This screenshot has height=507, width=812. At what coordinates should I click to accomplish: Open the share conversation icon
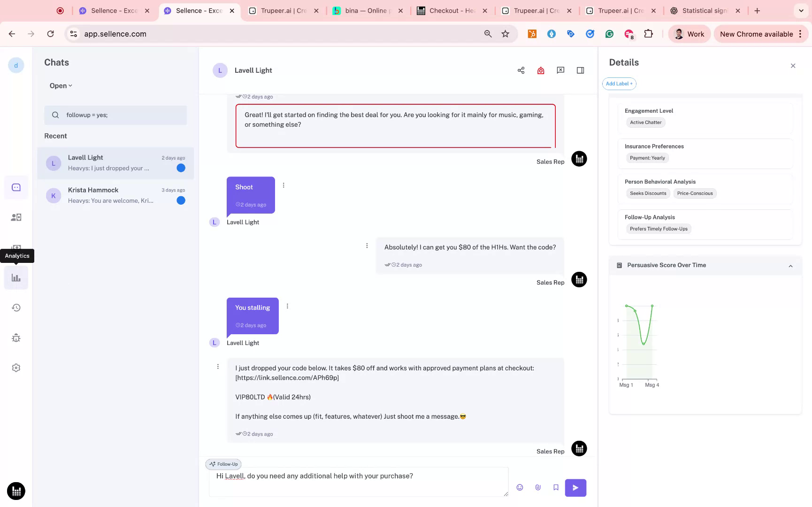pos(521,70)
